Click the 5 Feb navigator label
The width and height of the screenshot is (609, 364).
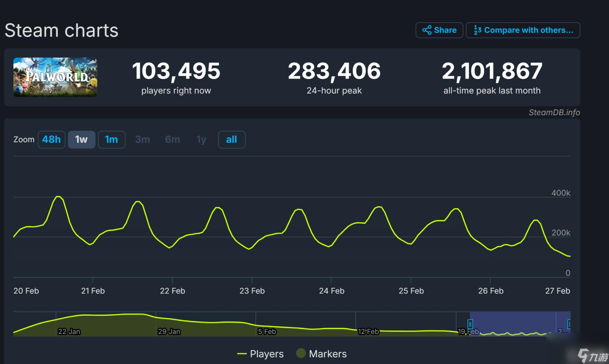tap(267, 332)
